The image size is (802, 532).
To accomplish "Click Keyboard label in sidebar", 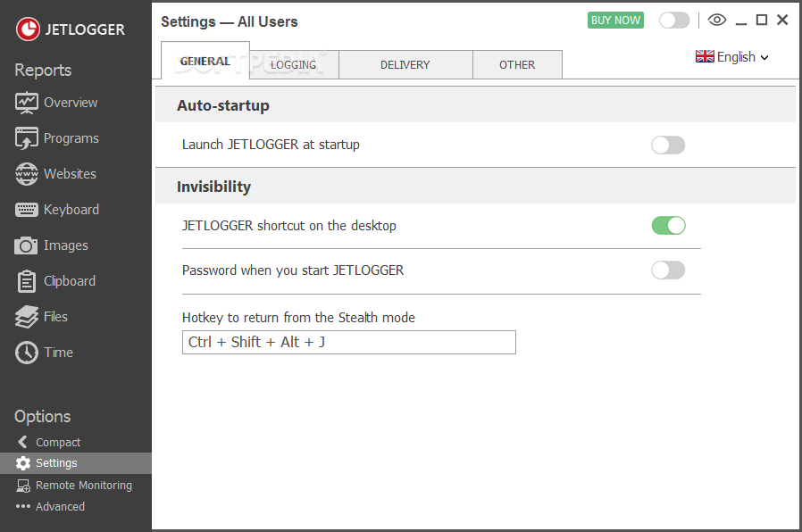I will coord(71,210).
